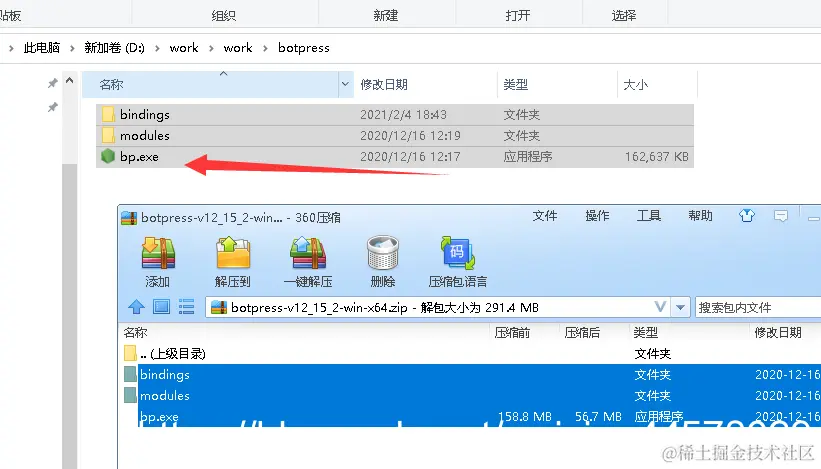821x469 pixels.
Task: Click the 选择 ribbon group label
Action: pos(624,15)
